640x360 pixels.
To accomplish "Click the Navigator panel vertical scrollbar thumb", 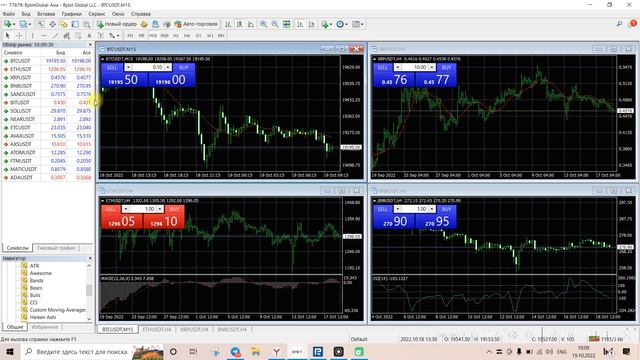I will (x=89, y=290).
